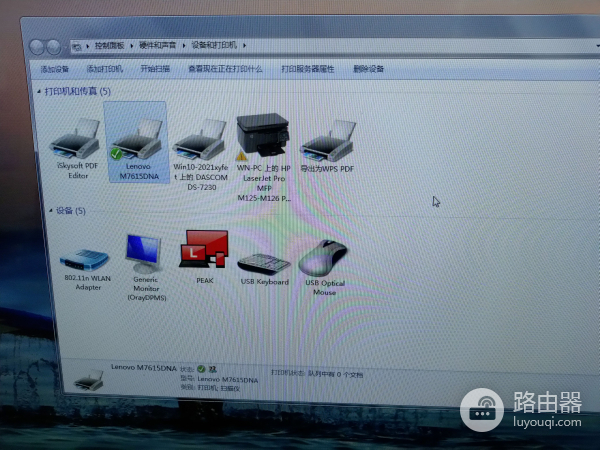
Task: Click the 型号: Lenovo M7615DNA text
Action: click(x=219, y=379)
